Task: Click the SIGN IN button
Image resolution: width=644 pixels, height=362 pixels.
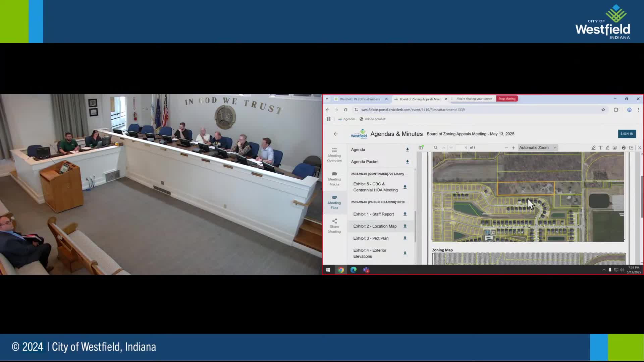Action: coord(627,134)
